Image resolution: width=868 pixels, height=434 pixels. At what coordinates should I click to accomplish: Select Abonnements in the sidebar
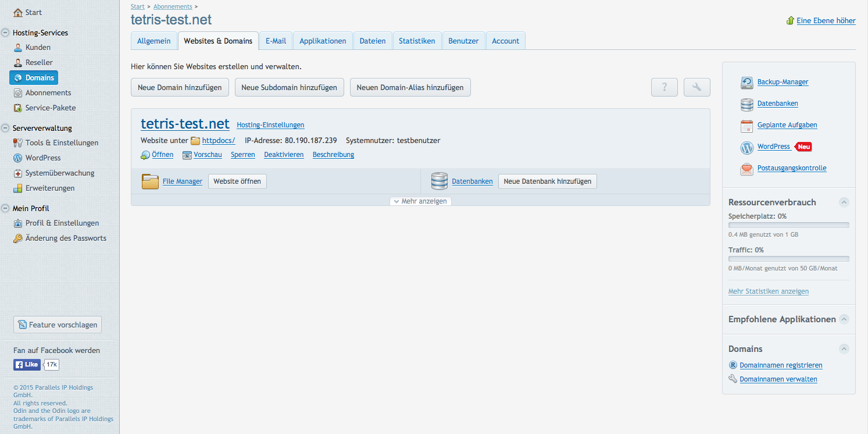[x=48, y=93]
